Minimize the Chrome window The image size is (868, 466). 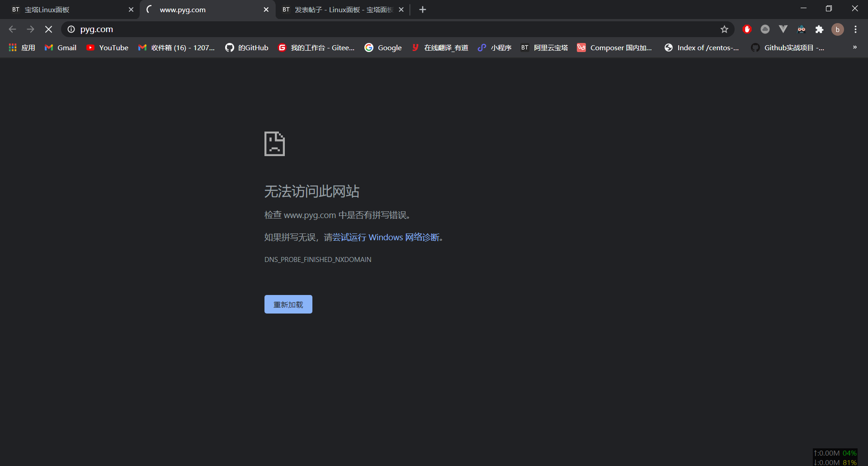point(803,9)
